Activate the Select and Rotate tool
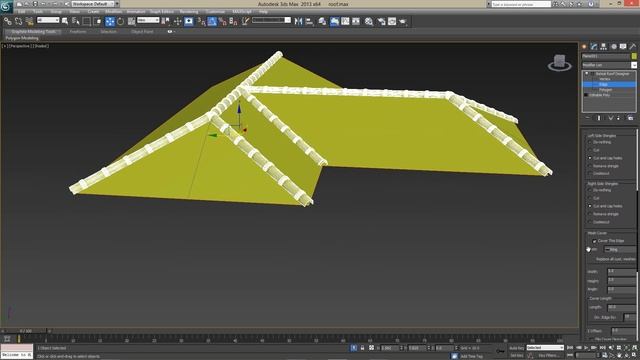The width and height of the screenshot is (640, 360). pyautogui.click(x=120, y=21)
